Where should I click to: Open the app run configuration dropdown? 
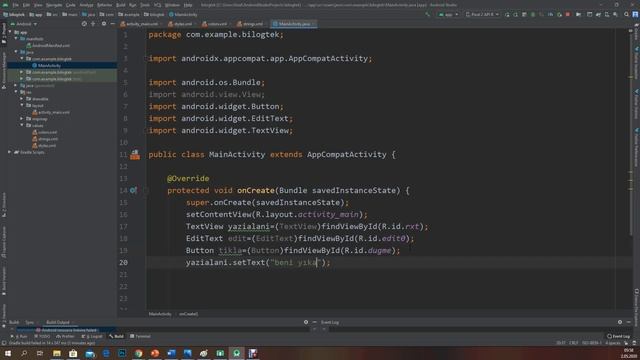(x=448, y=14)
